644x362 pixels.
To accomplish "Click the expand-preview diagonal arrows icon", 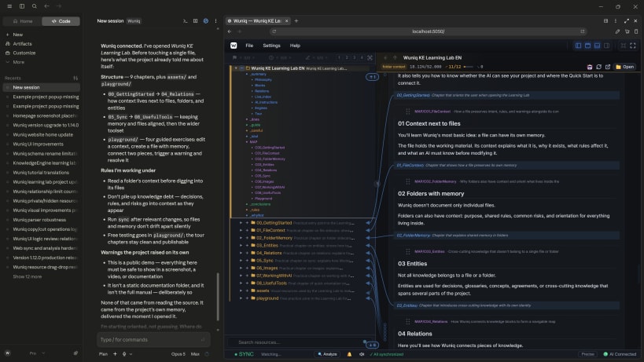I will [627, 21].
